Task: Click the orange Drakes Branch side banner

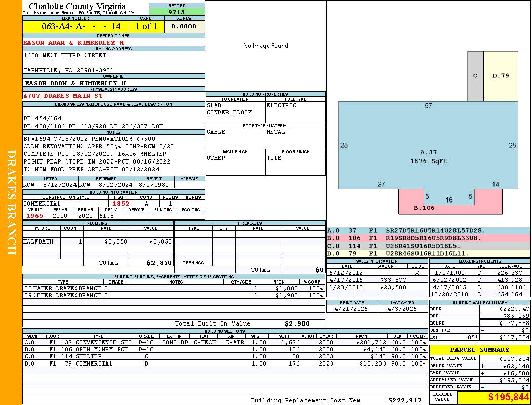Action: coord(11,202)
